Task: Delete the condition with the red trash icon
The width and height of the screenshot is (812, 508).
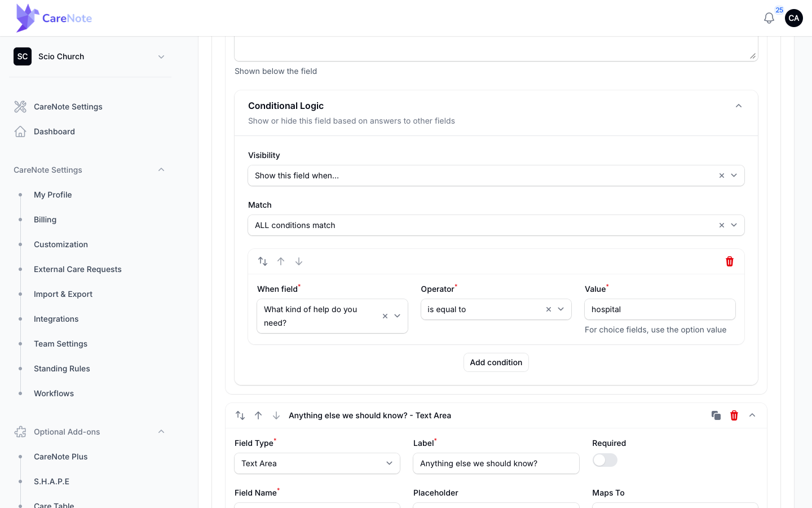Action: point(730,261)
